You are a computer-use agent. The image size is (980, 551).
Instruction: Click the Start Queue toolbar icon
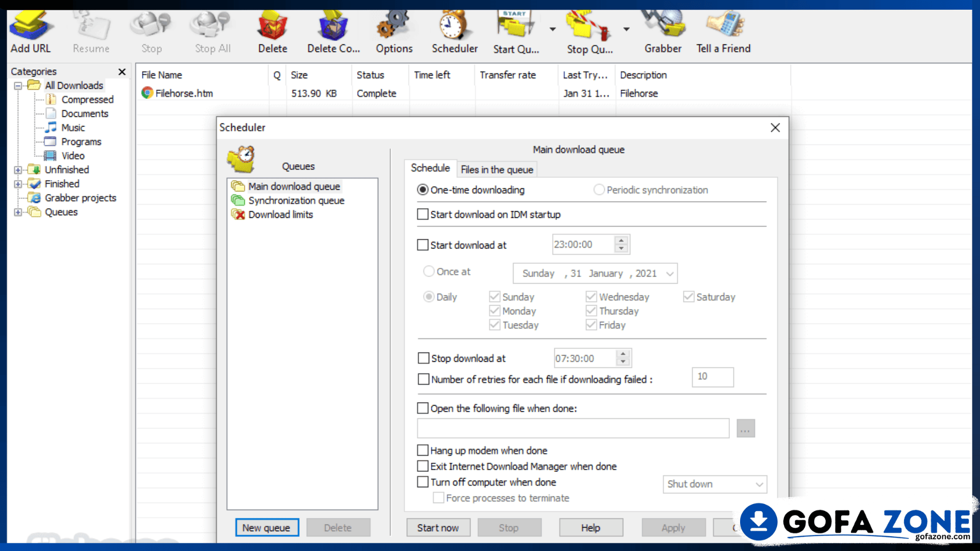[x=516, y=32]
